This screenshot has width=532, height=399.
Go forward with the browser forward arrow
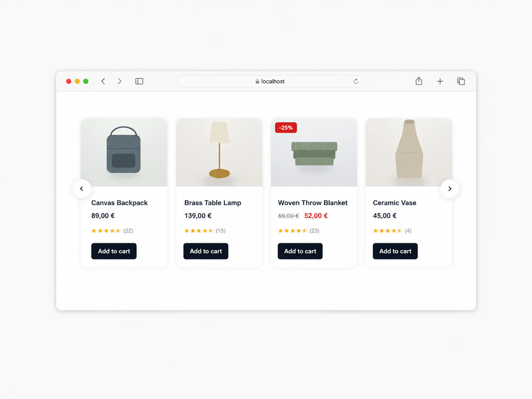(x=119, y=81)
